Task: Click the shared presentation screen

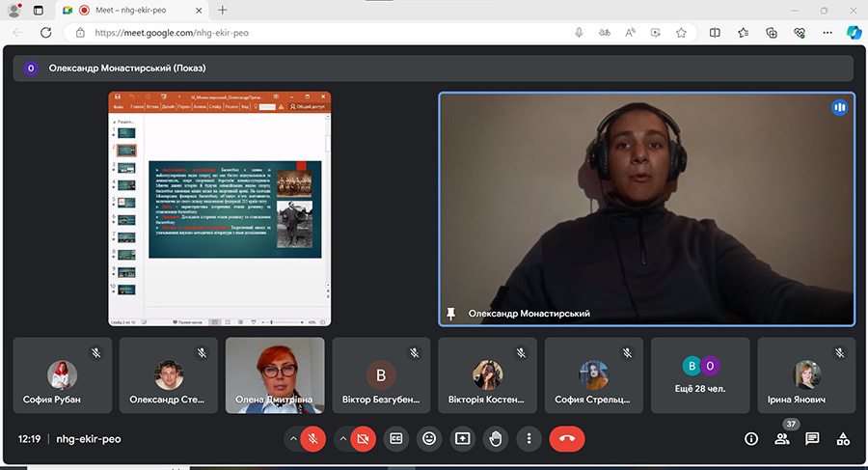Action: point(220,209)
